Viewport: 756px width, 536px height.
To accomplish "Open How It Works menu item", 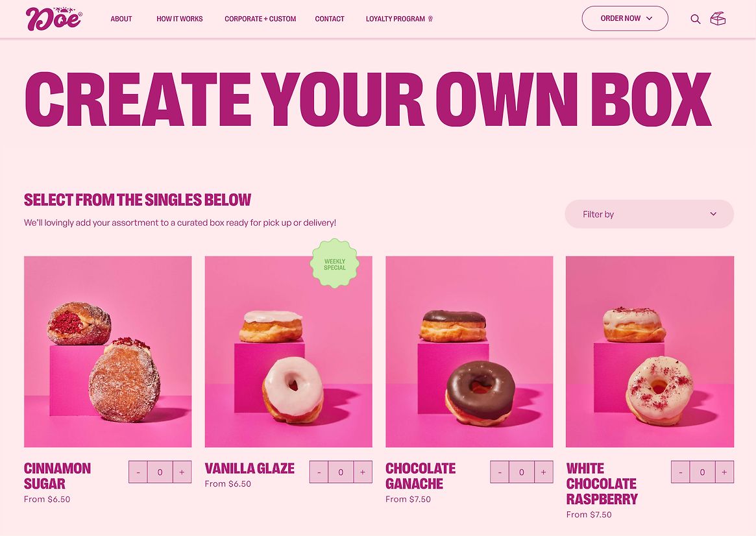I will click(179, 19).
